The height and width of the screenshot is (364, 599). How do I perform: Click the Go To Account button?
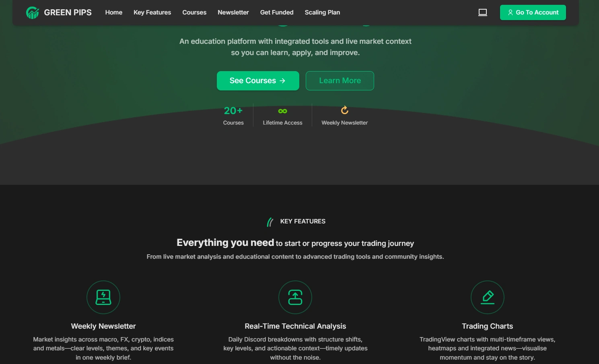pyautogui.click(x=533, y=12)
